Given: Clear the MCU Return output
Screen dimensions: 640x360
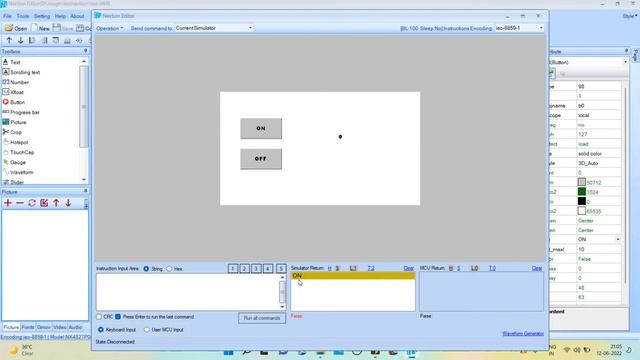Looking at the screenshot, I should click(x=537, y=268).
